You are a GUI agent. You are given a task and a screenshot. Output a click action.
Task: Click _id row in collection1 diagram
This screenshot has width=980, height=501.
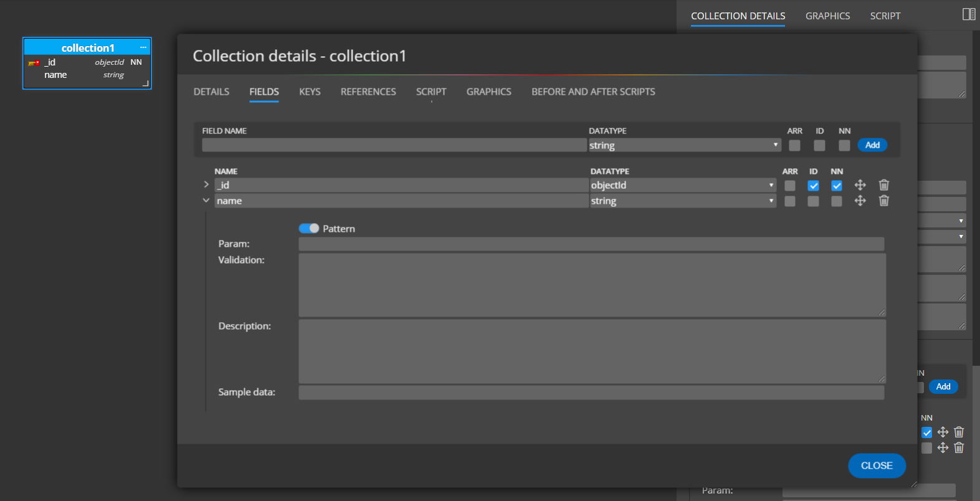point(87,62)
